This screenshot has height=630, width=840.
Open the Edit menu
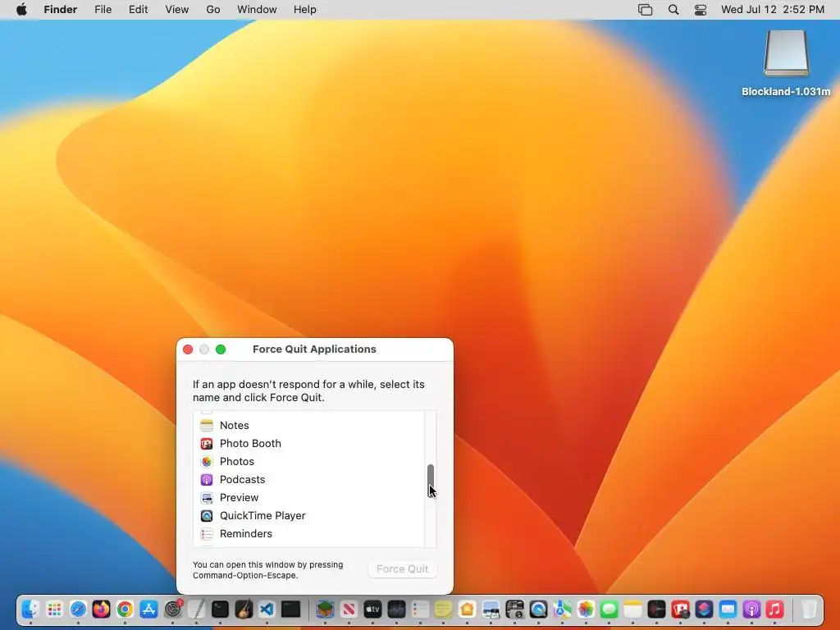(138, 10)
